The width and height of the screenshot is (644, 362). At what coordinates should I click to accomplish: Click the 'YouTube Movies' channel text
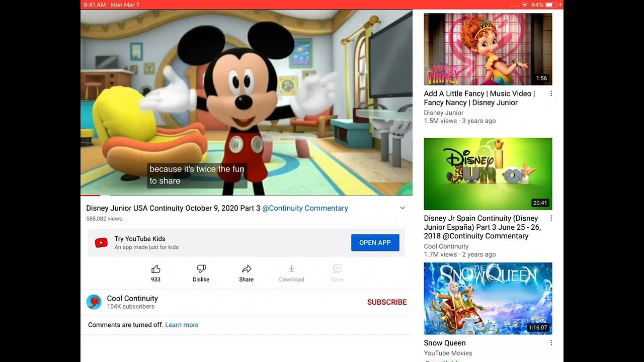[x=448, y=353]
